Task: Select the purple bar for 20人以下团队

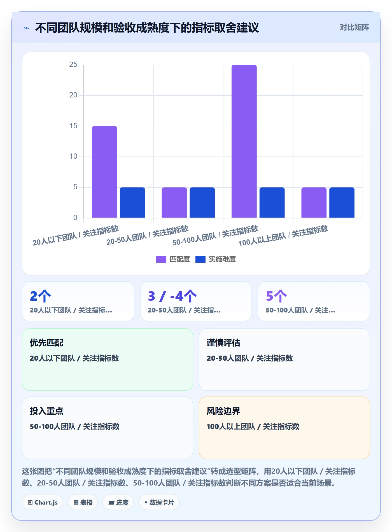Action: pyautogui.click(x=104, y=172)
